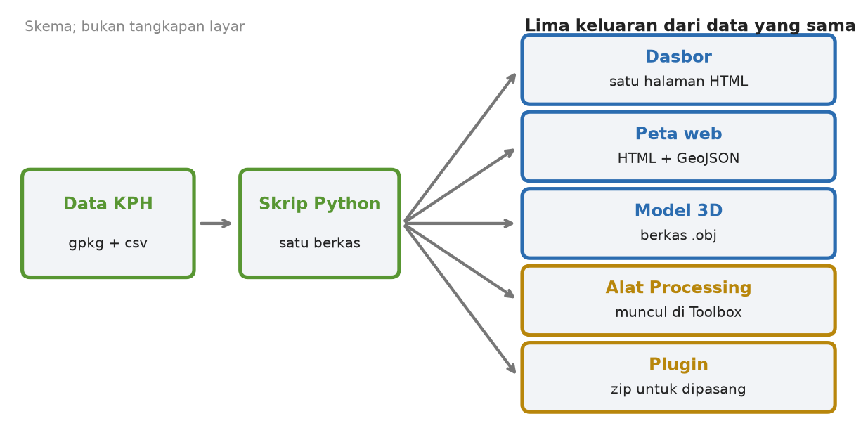Screen dimensions: 868x447
Task: Click the "zip untuk dipasang" label
Action: [x=678, y=389]
